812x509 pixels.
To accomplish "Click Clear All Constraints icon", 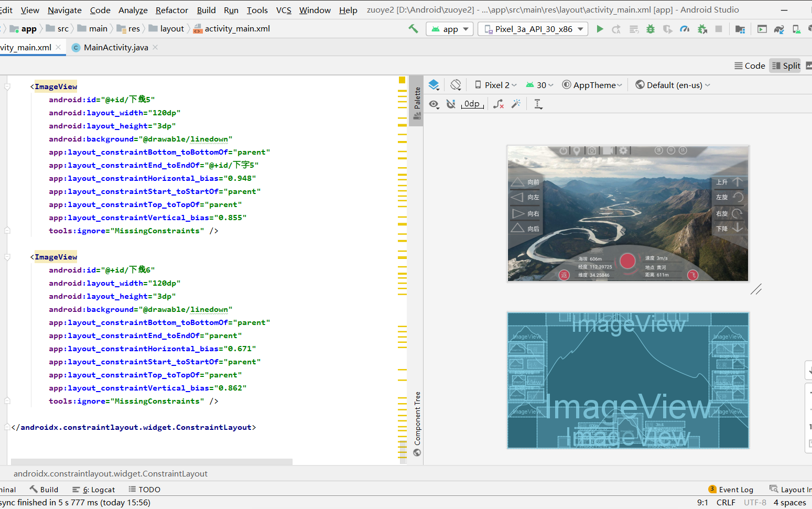I will pyautogui.click(x=499, y=104).
